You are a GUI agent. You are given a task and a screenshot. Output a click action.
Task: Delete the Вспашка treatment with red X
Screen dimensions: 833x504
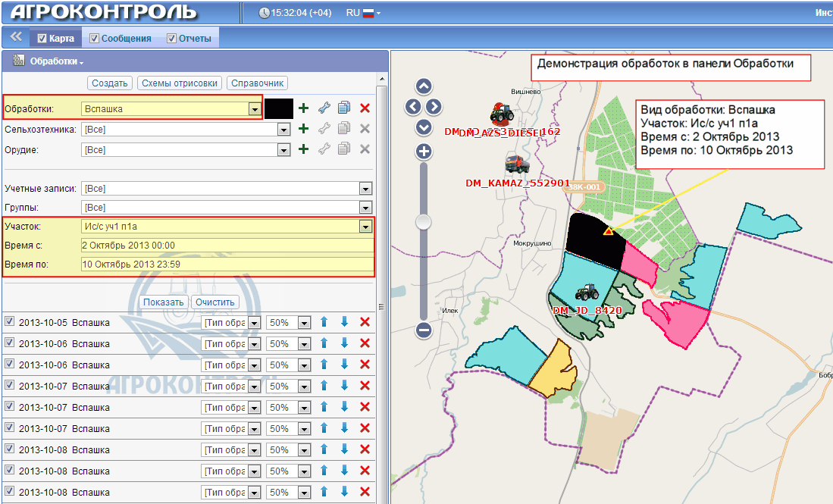tap(365, 108)
